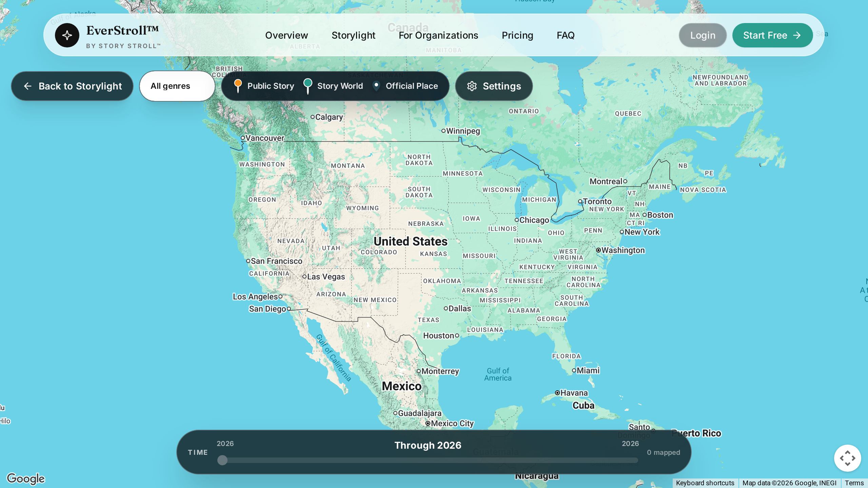The width and height of the screenshot is (868, 488).
Task: Click the 'BY STORY STROLL' tagline
Action: pyautogui.click(x=123, y=46)
